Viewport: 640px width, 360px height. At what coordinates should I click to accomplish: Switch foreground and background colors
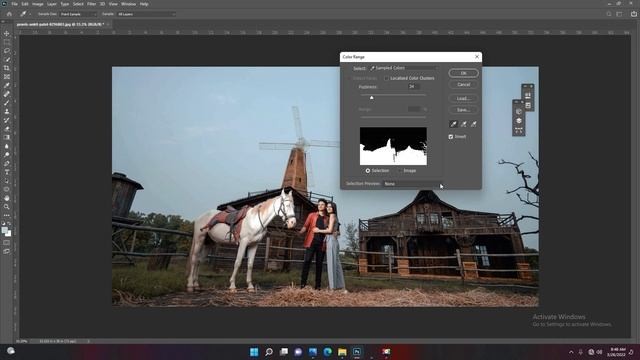click(9, 224)
